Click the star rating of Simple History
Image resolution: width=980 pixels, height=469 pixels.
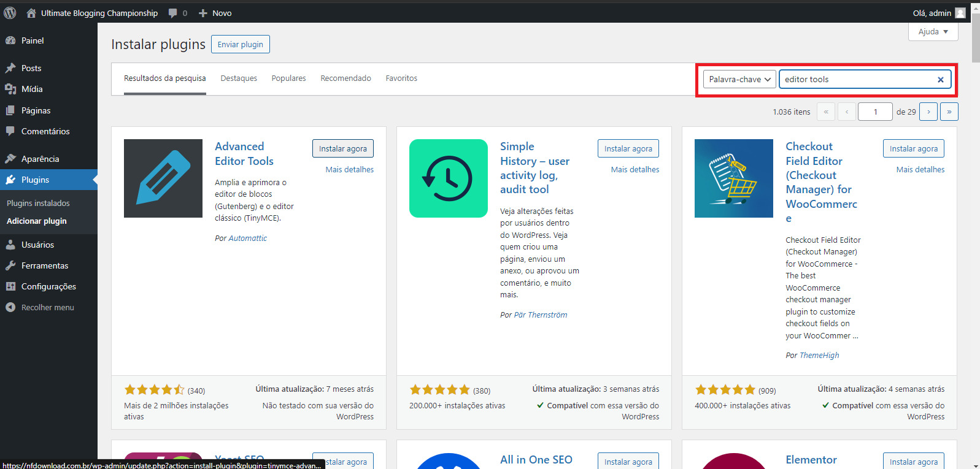(439, 390)
